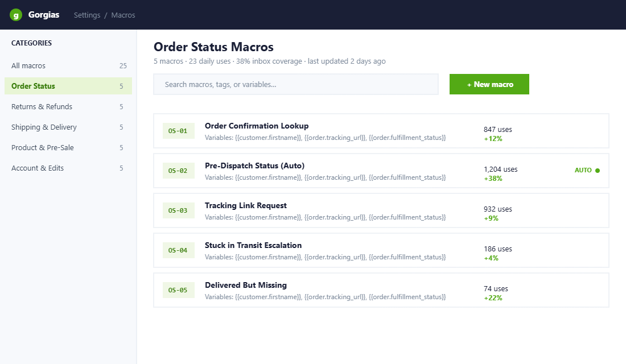626x364 pixels.
Task: Click the +9% growth figure
Action: point(491,218)
